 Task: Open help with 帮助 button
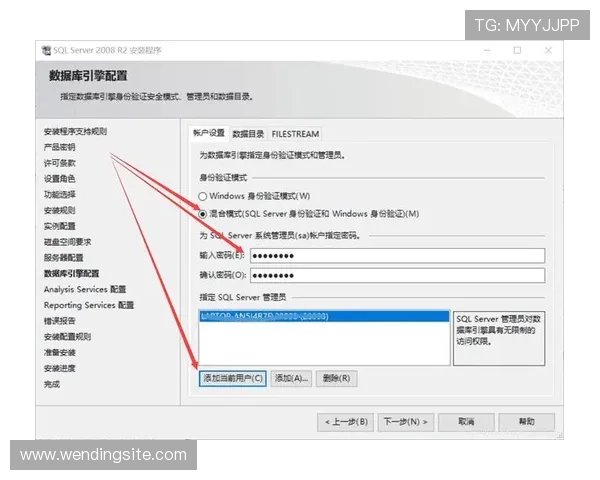527,422
